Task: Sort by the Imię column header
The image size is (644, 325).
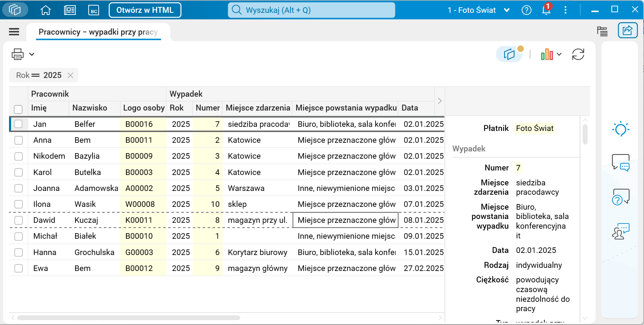Action: tap(48, 108)
